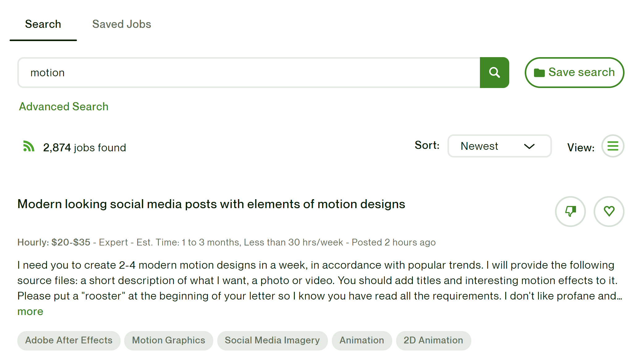
Task: Click the folder icon in Save search
Action: pyautogui.click(x=539, y=73)
